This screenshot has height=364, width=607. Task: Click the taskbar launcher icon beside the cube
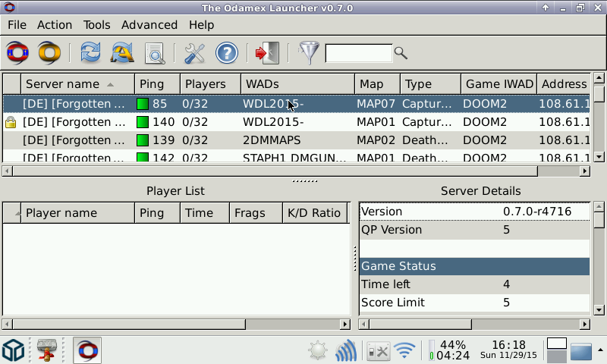pos(47,350)
